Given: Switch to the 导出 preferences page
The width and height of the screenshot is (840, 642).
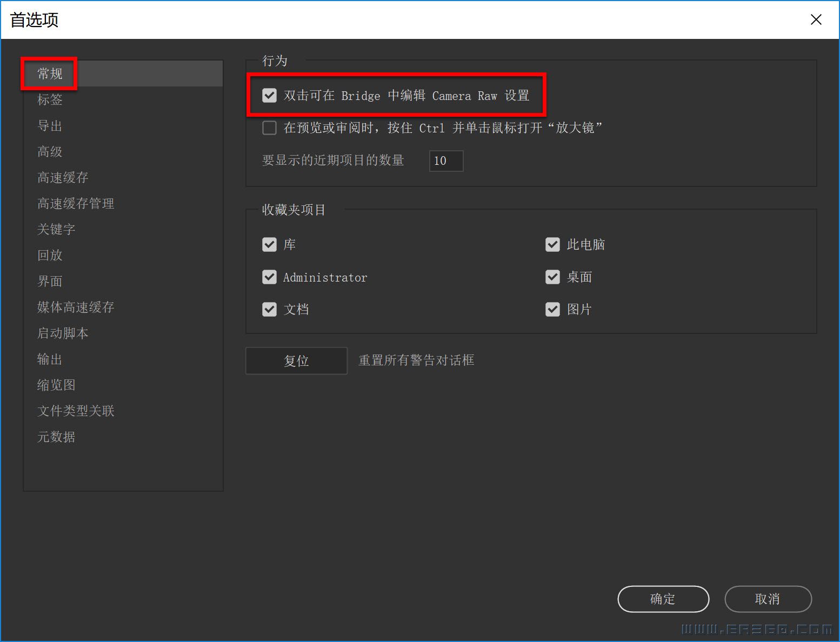Looking at the screenshot, I should coord(49,125).
